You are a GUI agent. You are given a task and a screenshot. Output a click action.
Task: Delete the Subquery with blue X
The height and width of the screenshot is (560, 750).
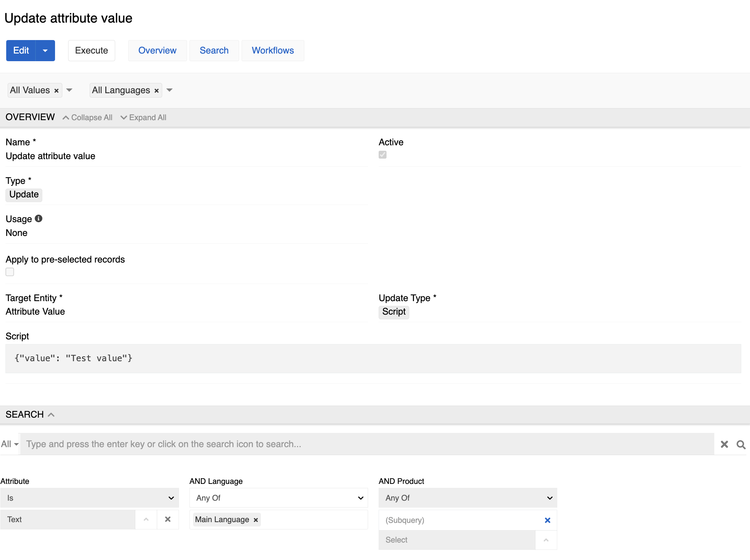pyautogui.click(x=547, y=520)
